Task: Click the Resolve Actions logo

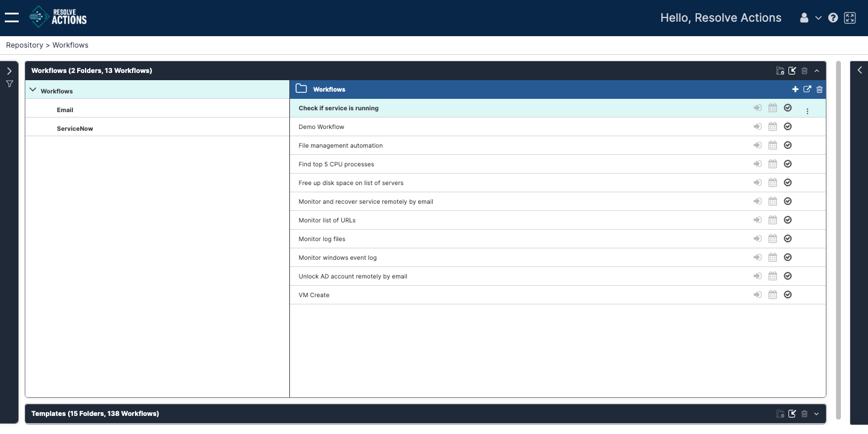Action: tap(58, 17)
